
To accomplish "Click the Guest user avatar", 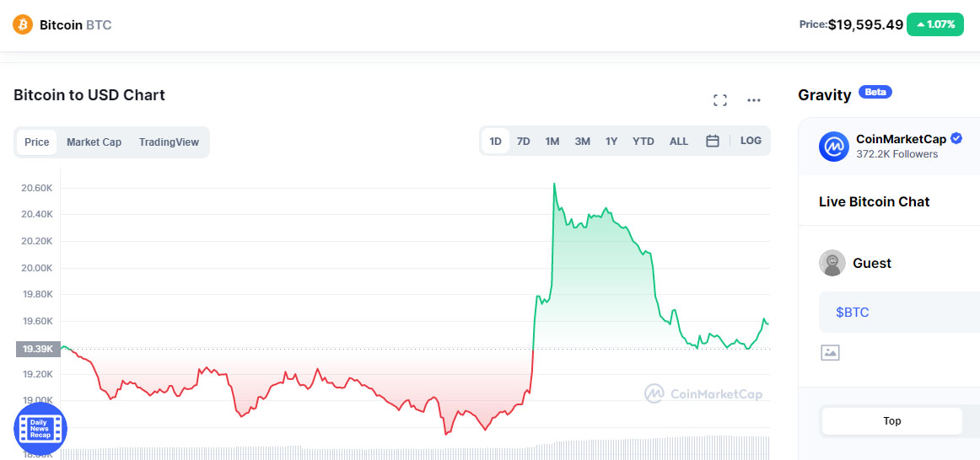I will point(832,263).
